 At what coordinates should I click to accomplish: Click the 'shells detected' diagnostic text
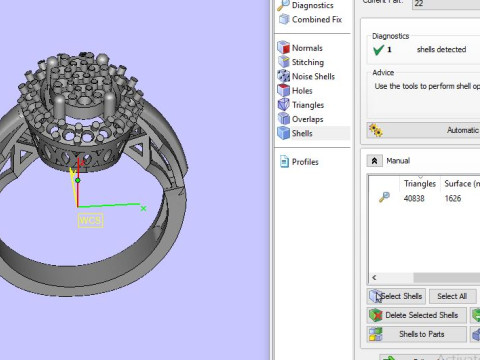[x=441, y=49]
